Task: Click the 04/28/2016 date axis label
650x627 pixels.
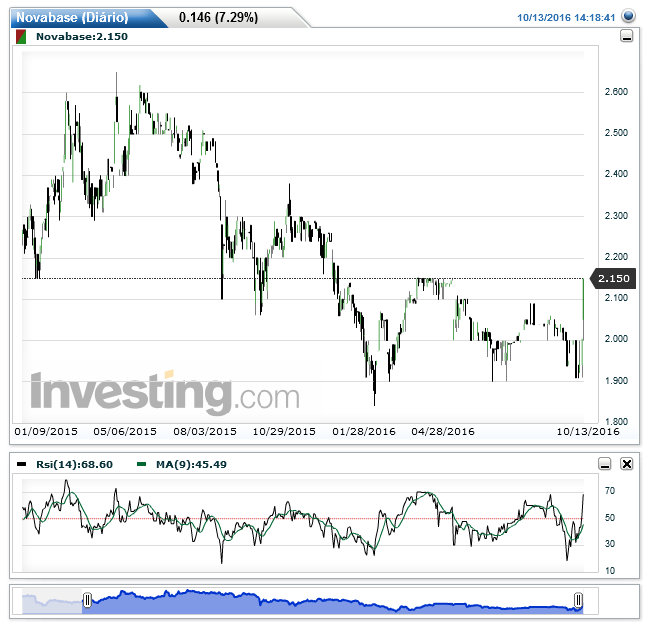Action: click(443, 431)
